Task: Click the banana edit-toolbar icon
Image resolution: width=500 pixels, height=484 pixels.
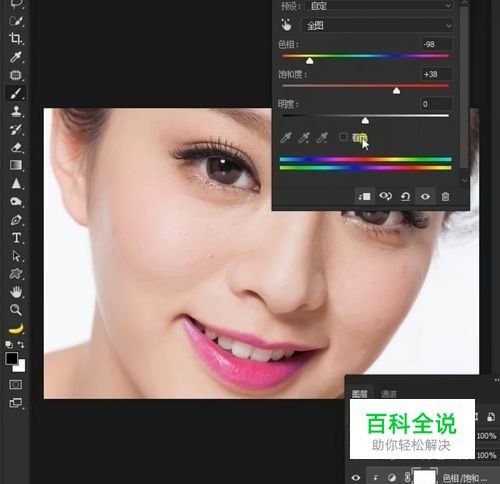Action: [x=16, y=329]
